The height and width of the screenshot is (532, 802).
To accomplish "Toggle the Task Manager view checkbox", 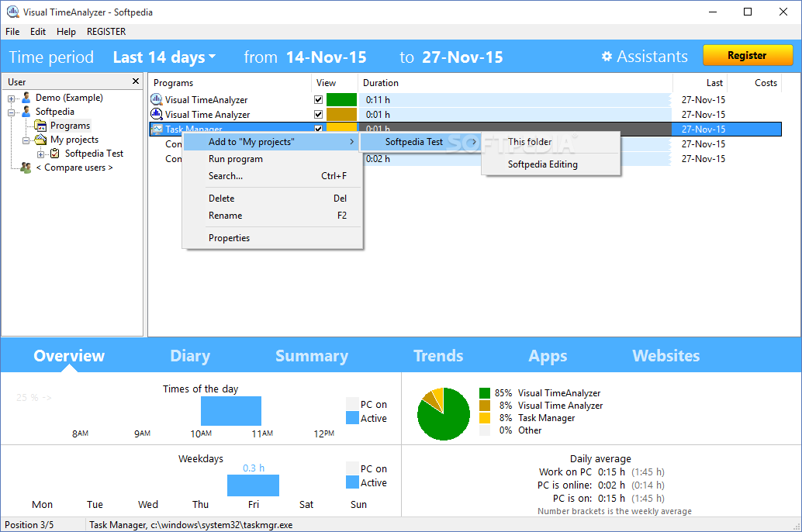I will click(318, 129).
